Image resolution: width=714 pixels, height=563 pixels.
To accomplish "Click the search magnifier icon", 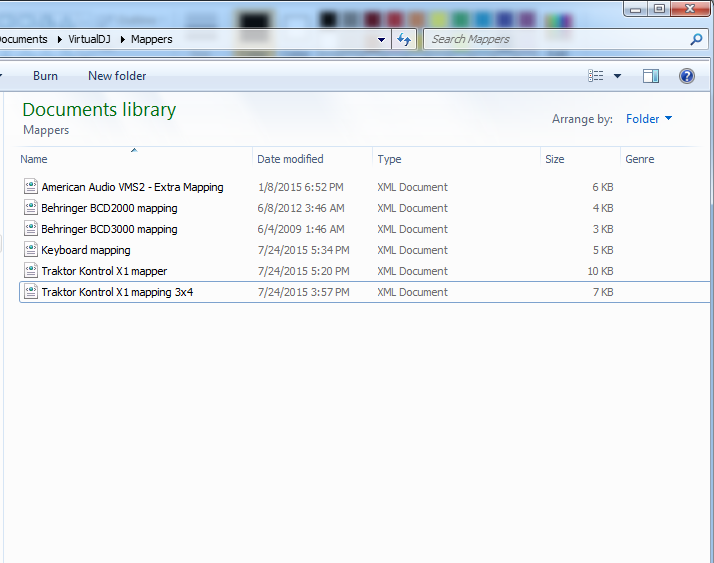I will point(696,40).
